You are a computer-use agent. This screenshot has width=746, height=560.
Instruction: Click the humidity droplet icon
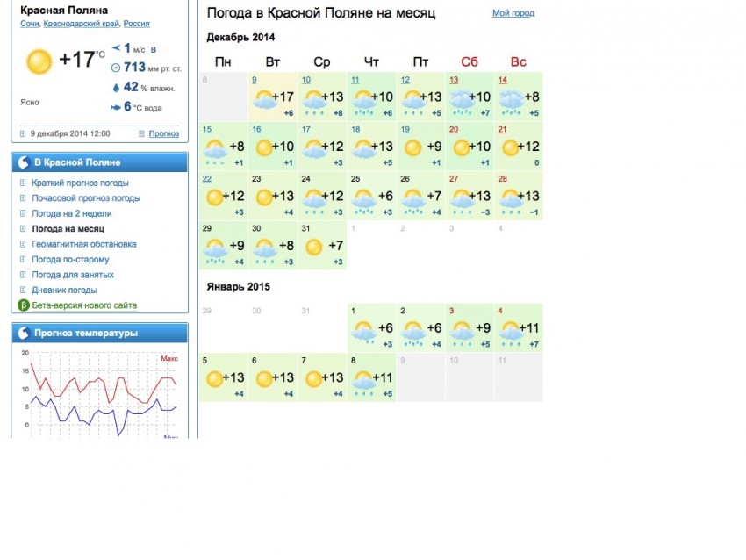115,87
